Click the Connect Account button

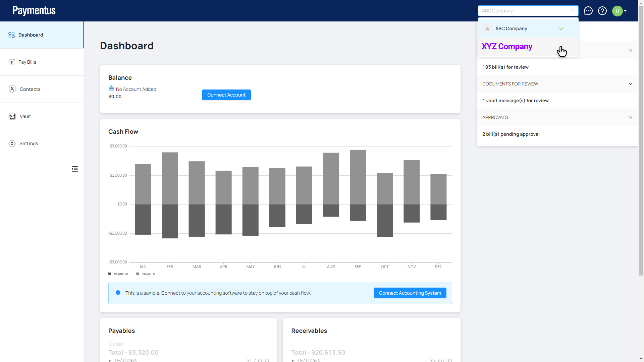[x=226, y=95]
